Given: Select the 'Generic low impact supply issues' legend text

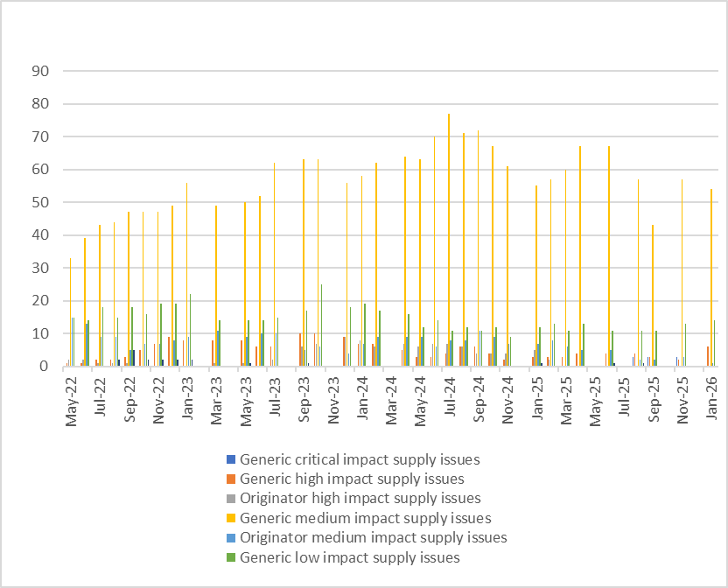Looking at the screenshot, I should (349, 558).
